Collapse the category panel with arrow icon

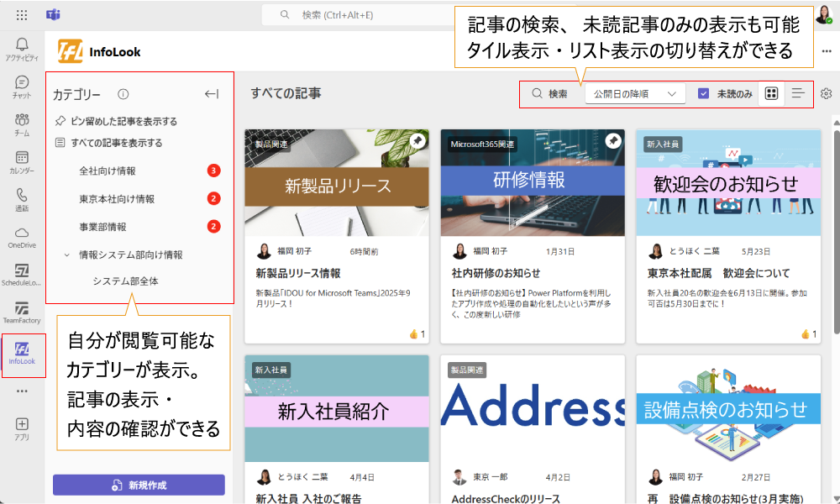coord(212,94)
